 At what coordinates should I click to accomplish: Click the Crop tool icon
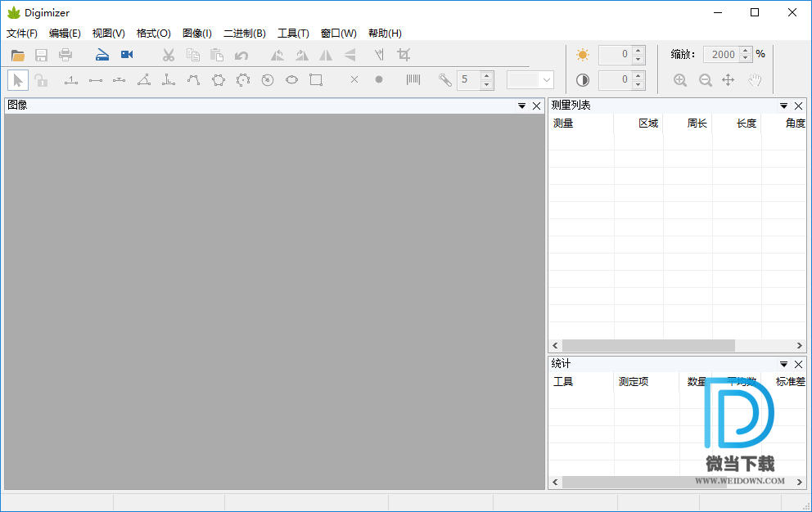[x=404, y=54]
